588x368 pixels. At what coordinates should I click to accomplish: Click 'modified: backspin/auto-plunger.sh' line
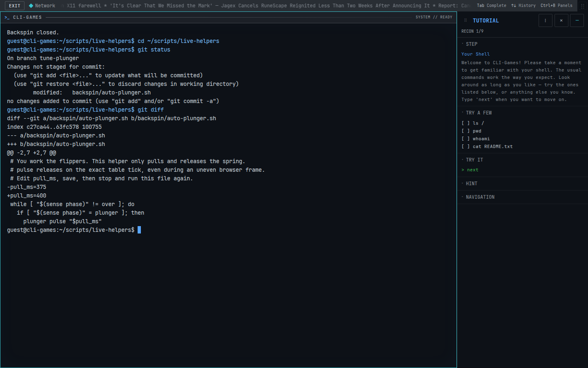tap(92, 93)
